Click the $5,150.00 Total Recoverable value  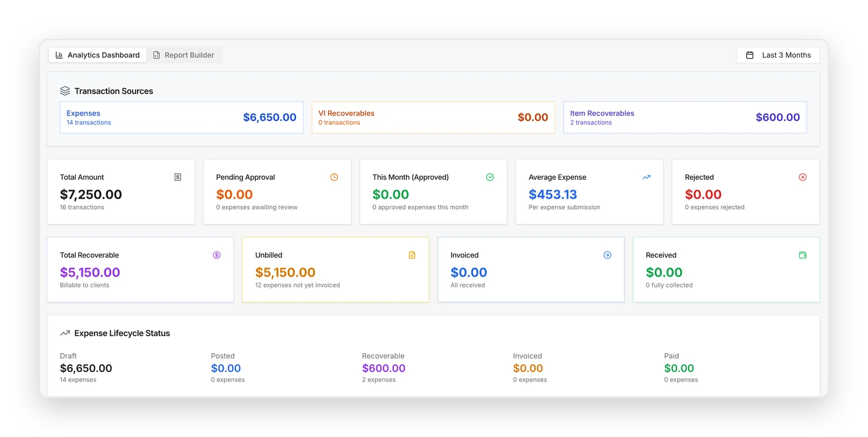coord(90,272)
